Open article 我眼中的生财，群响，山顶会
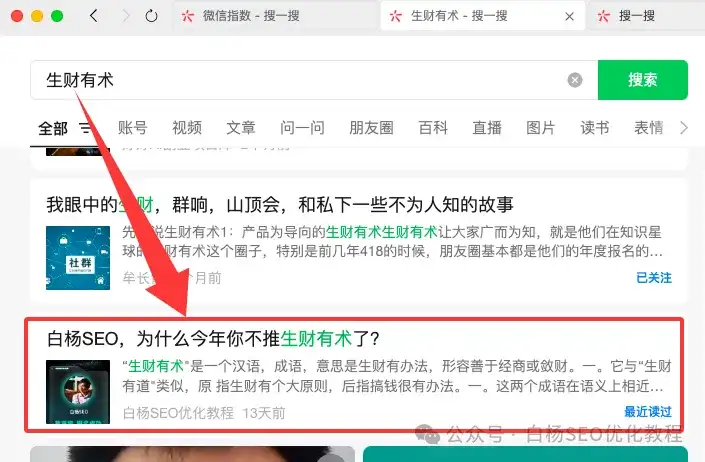 pos(280,205)
